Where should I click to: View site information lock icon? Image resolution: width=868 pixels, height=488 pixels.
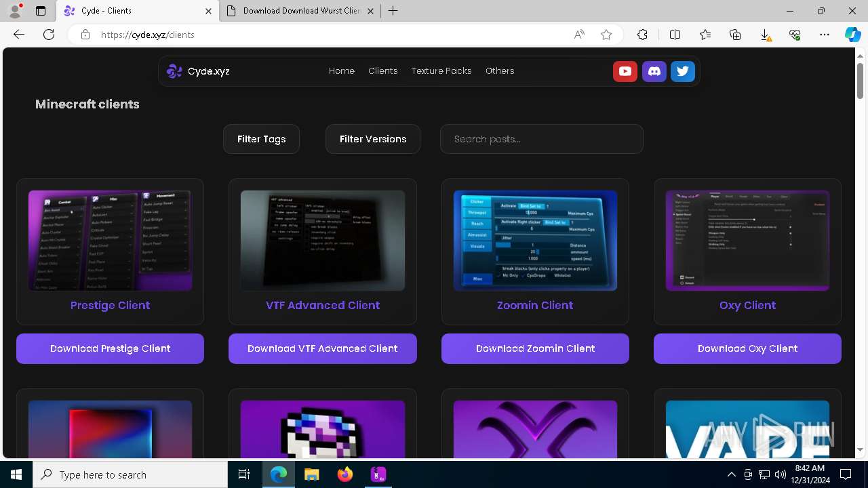[x=85, y=35]
